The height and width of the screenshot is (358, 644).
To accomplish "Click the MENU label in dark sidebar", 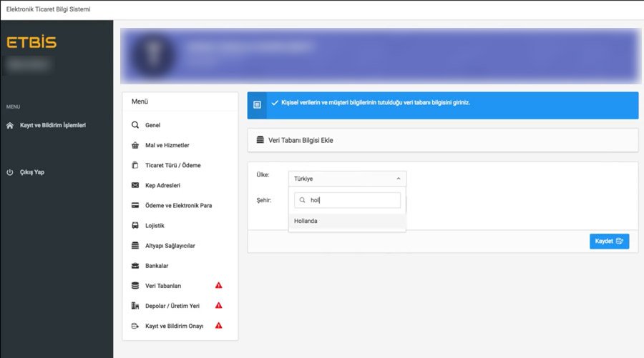I will (x=13, y=106).
